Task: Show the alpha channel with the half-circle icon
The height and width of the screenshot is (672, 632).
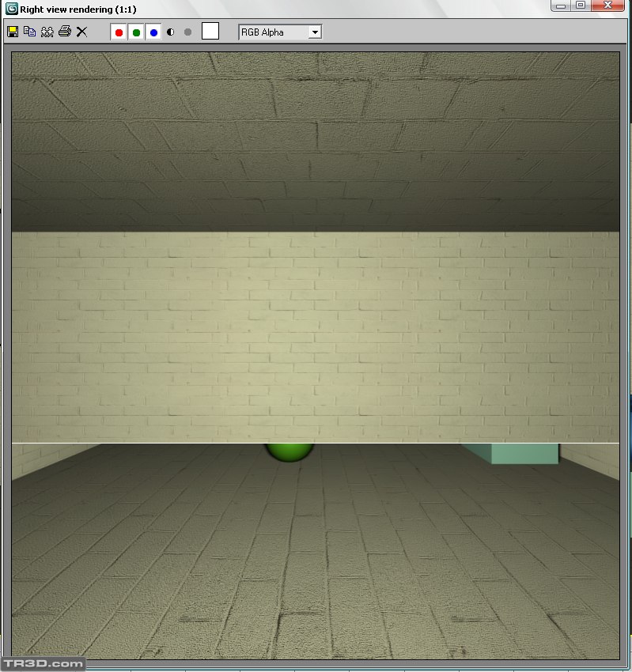Action: tap(170, 32)
